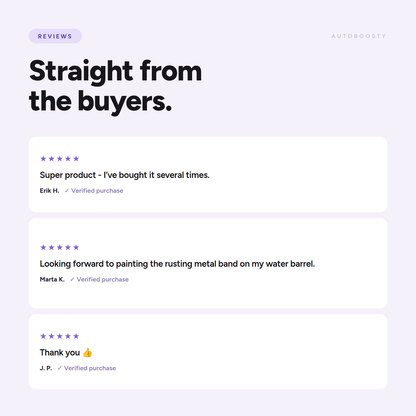
Task: Click the AUTOBOOSTY brand text
Action: (358, 36)
